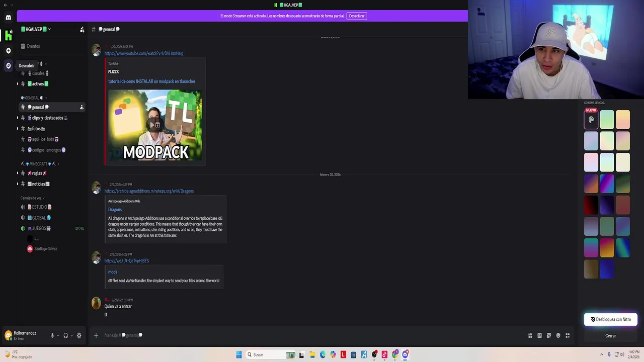Viewport: 644px width, 362px height.
Task: Select the NUEVO palette theme swatch
Action: pos(591,120)
